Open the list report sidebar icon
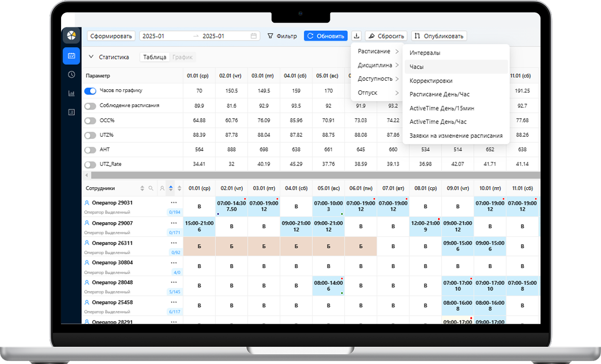The height and width of the screenshot is (364, 601). pos(71,112)
